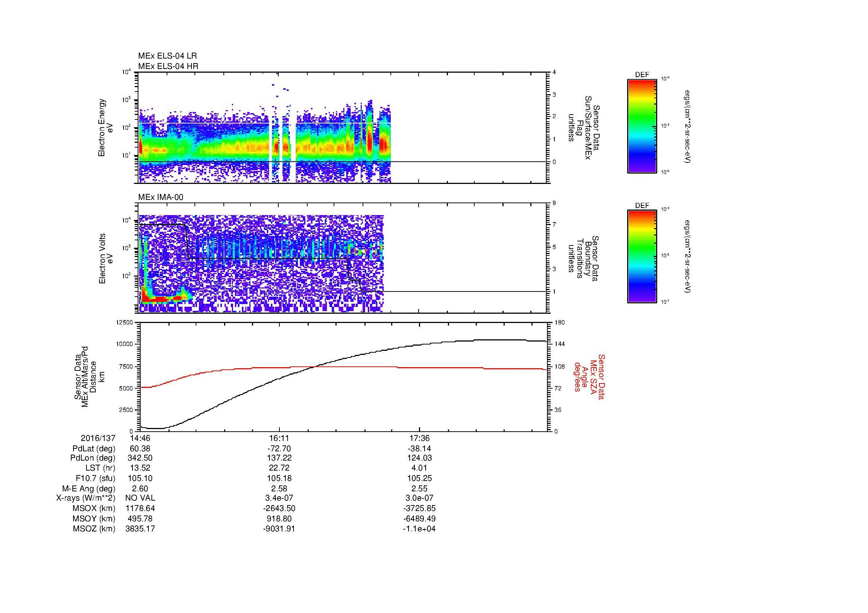Click the MSOZ value '-9031.91'
This screenshot has width=868, height=613.
(279, 529)
